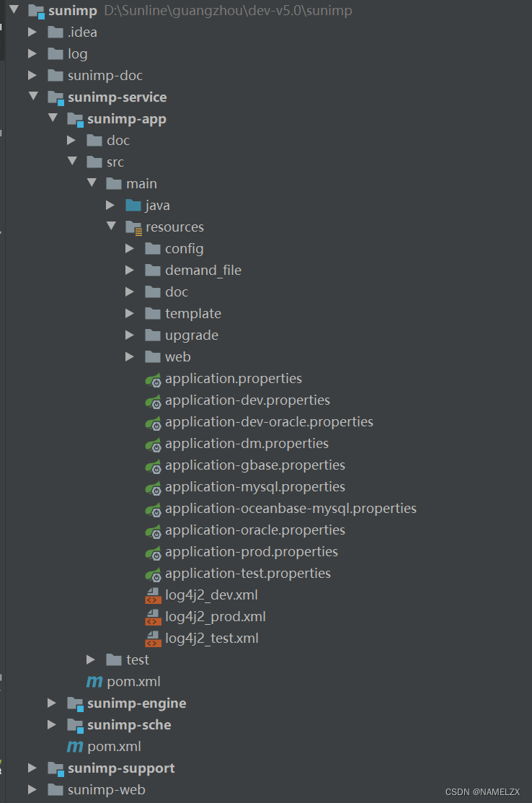Expand the sunimp-engine module arrow
The height and width of the screenshot is (803, 532).
[x=52, y=703]
